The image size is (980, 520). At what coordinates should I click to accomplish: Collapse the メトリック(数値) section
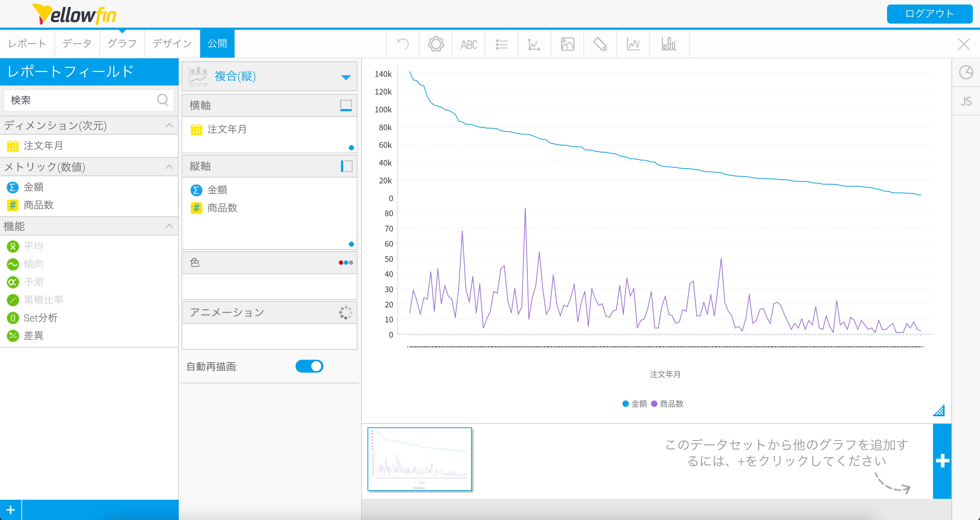pos(169,167)
